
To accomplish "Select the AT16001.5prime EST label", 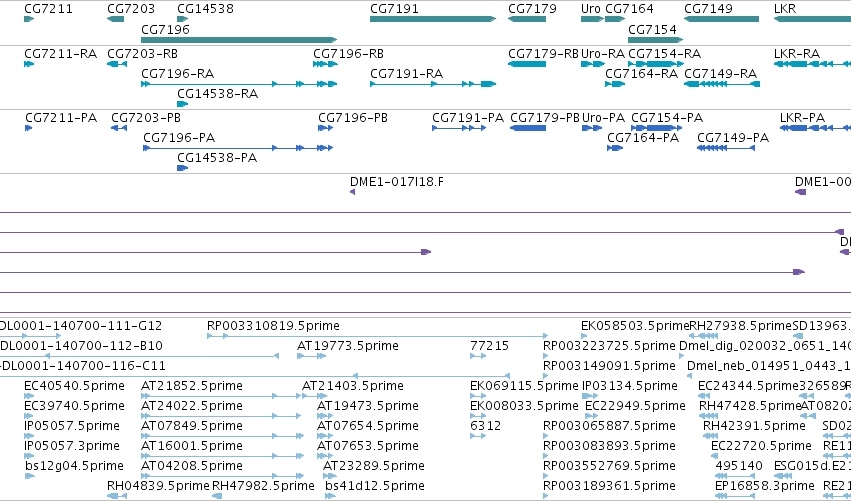I will tap(192, 446).
